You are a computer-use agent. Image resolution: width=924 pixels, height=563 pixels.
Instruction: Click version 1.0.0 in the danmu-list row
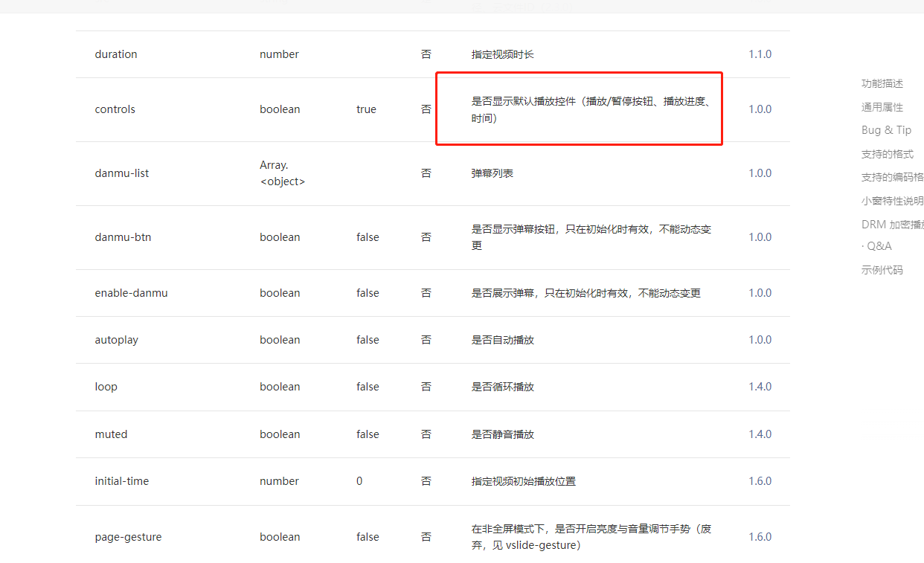tap(760, 173)
